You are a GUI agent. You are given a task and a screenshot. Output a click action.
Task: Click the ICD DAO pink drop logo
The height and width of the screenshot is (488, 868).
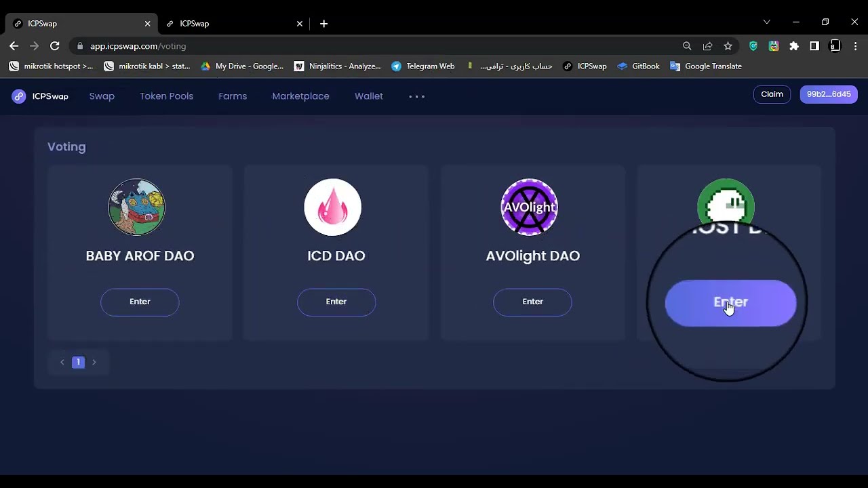pyautogui.click(x=333, y=207)
